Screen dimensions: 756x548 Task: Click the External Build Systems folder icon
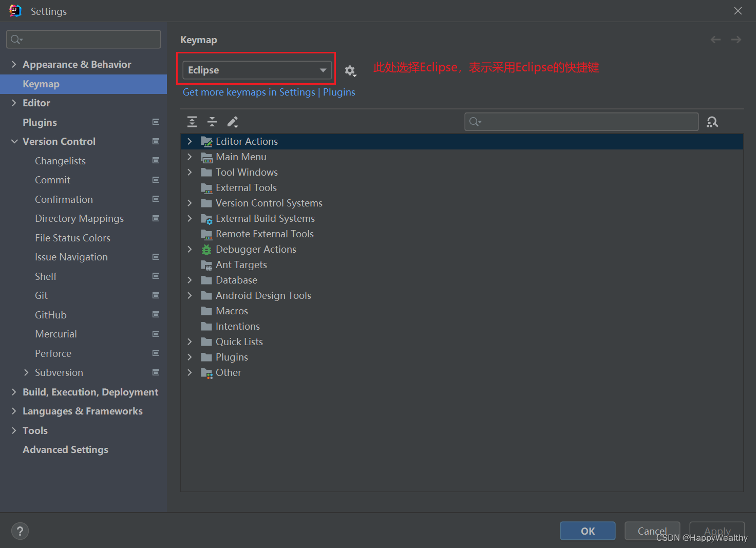point(206,219)
